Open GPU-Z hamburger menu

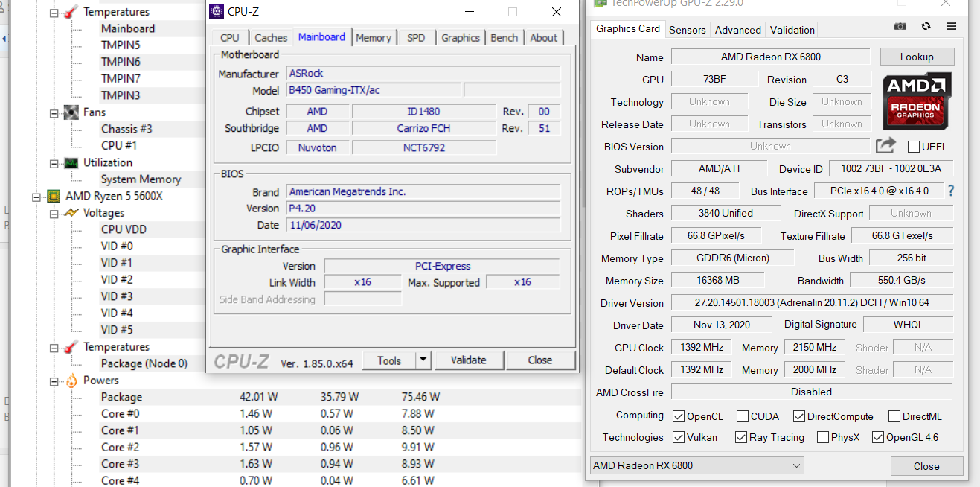951,26
